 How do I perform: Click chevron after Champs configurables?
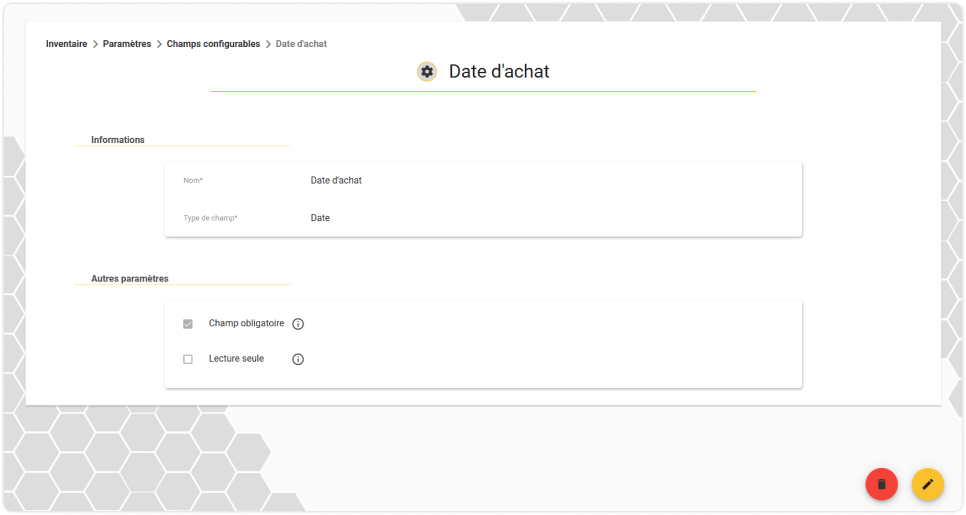point(268,44)
